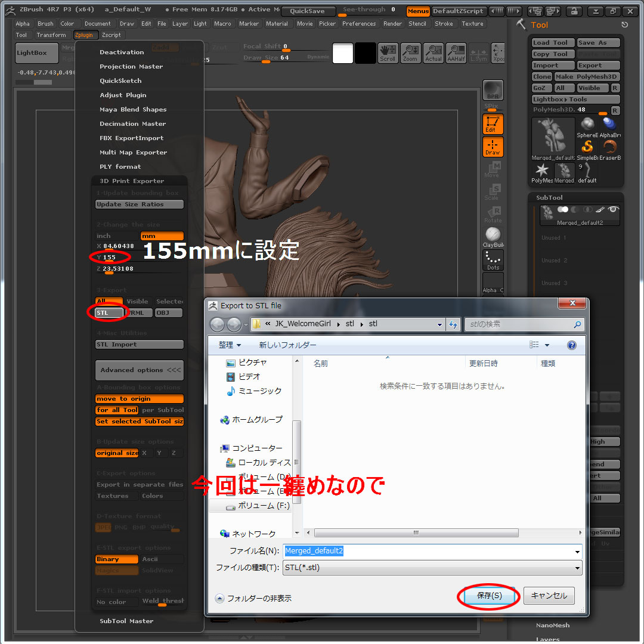Image resolution: width=644 pixels, height=644 pixels.
Task: Open the view options dropdown arrow
Action: tap(547, 345)
